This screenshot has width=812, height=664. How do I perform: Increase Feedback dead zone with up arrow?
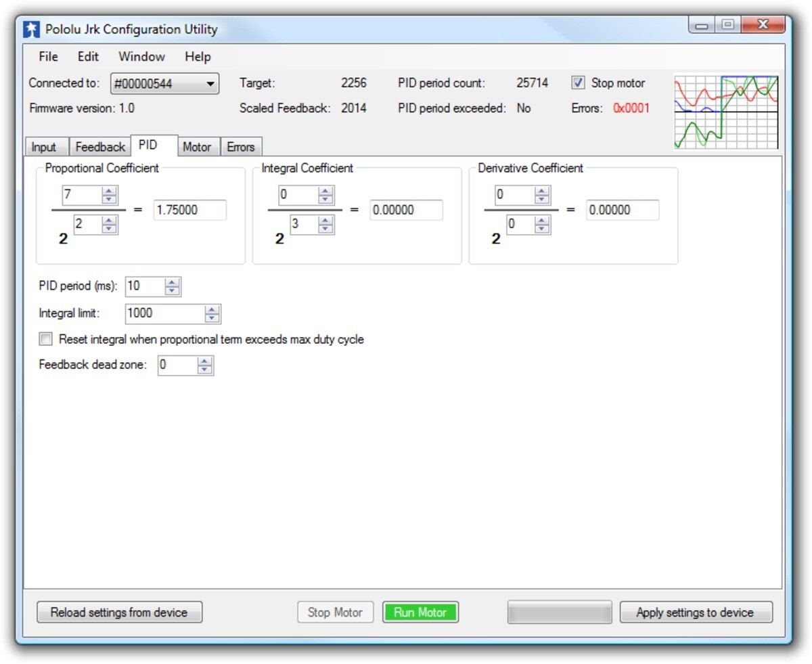point(204,361)
